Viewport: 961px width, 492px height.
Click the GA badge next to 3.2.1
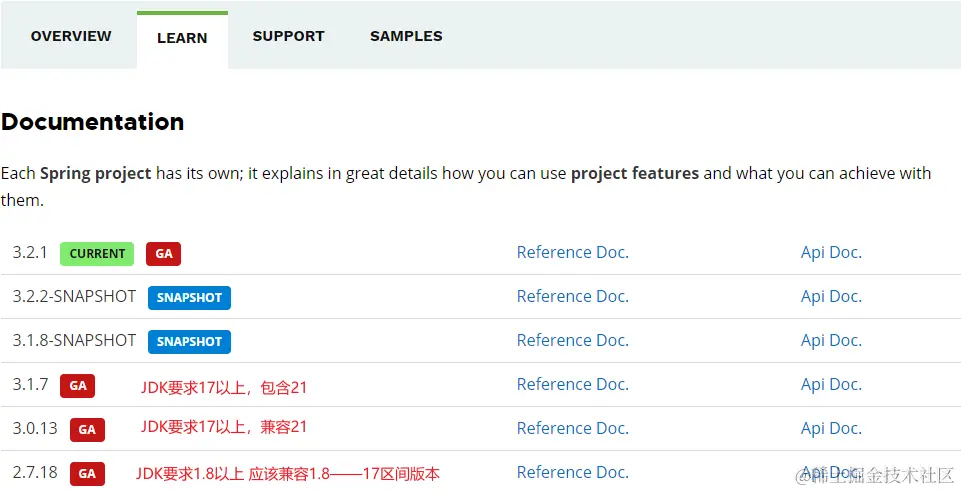pos(164,254)
